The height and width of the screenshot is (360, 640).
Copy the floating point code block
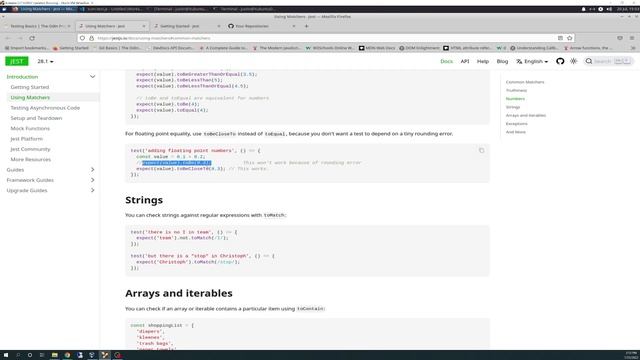pos(482,150)
